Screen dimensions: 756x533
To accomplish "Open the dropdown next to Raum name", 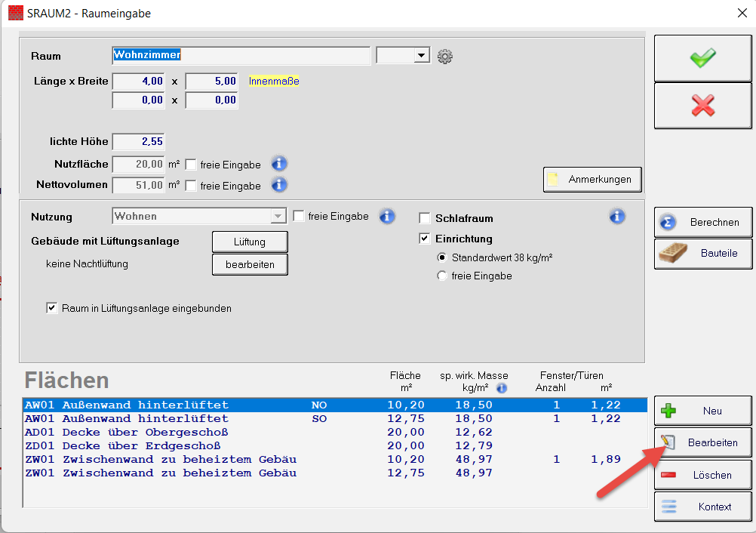I will tap(422, 55).
